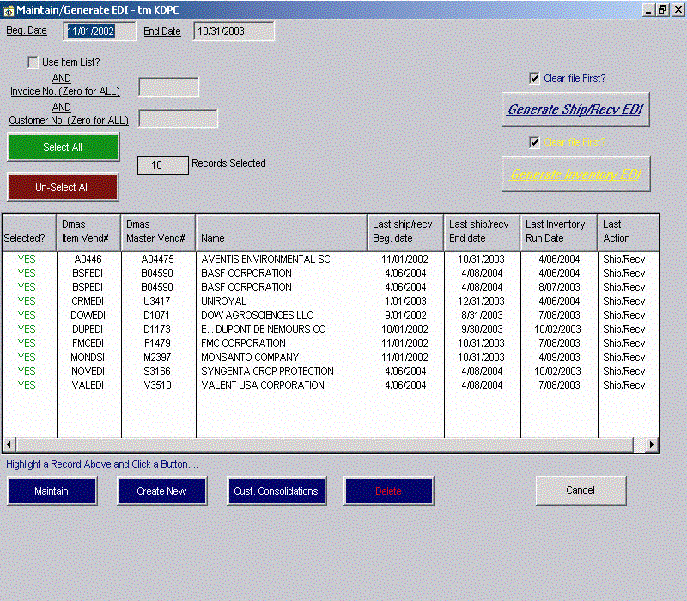Click the red Un-Select All button
Image resolution: width=687 pixels, height=601 pixels.
pos(63,187)
